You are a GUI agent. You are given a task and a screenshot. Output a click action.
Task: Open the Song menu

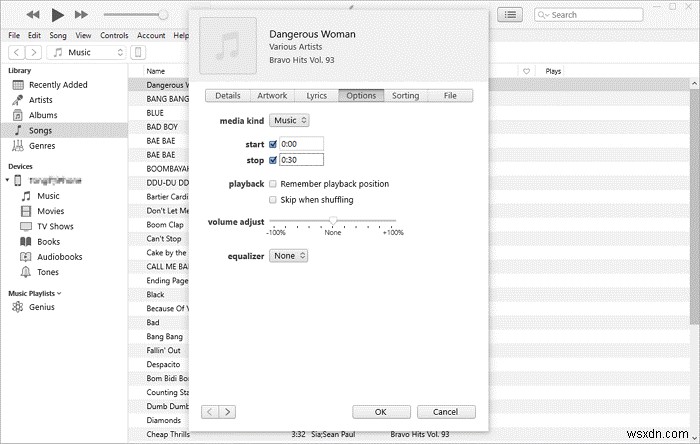[x=58, y=35]
